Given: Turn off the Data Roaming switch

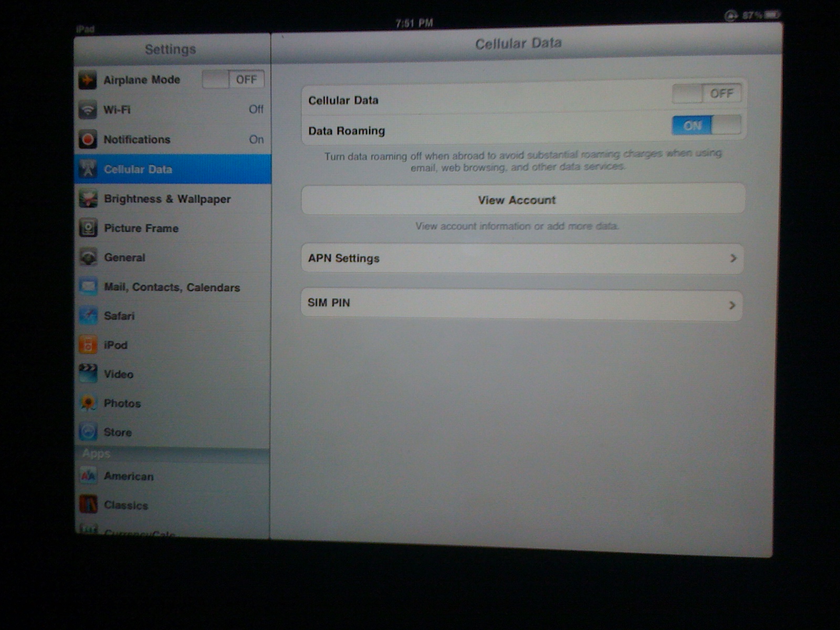Looking at the screenshot, I should [706, 125].
